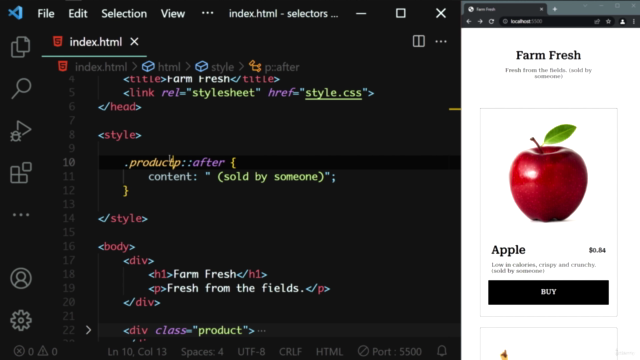Viewport: 640px width, 360px height.
Task: Click the folded code ellipsis on line 22
Action: pyautogui.click(x=262, y=330)
